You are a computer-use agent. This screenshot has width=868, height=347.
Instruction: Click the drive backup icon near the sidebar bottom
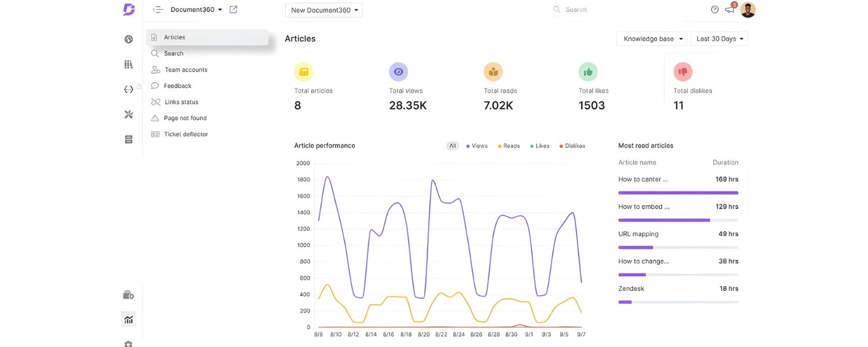(128, 294)
